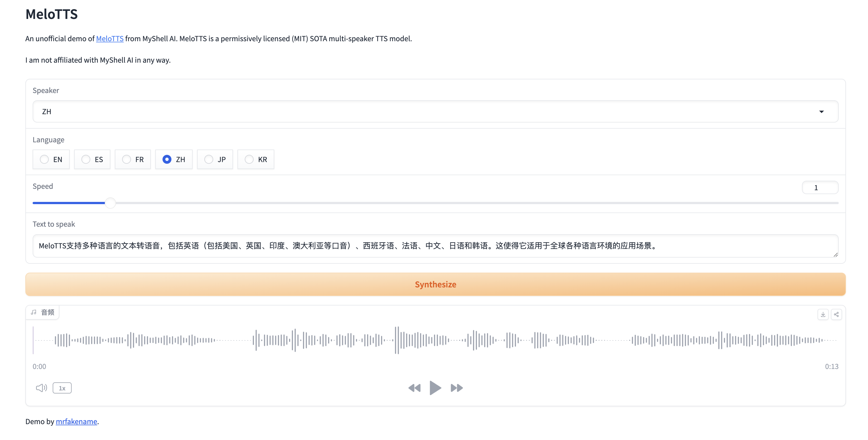Select the FR language radio button
This screenshot has width=868, height=440.
tap(126, 159)
